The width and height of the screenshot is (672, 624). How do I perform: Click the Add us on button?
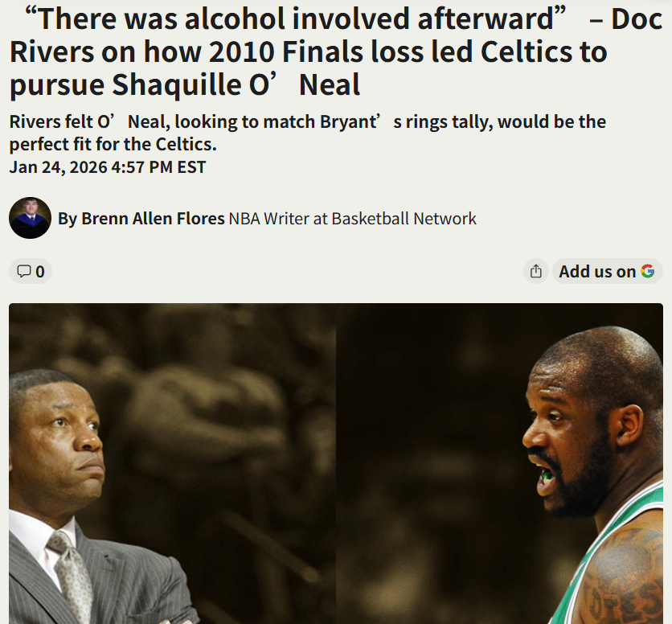pos(607,271)
